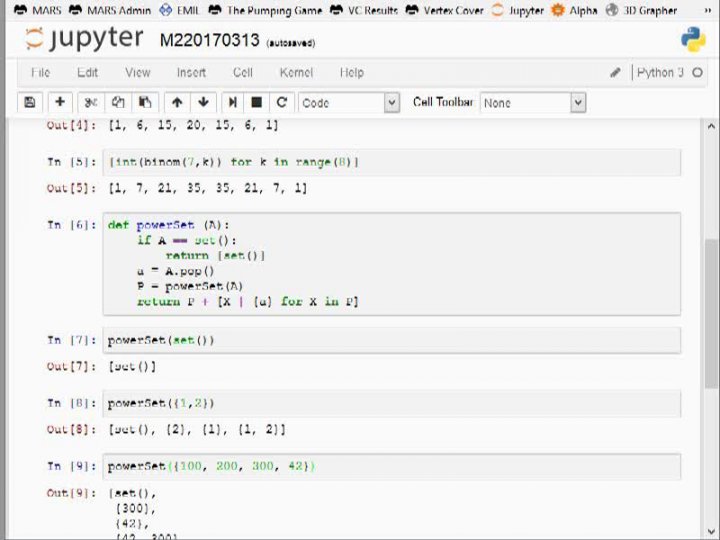Viewport: 720px width, 540px height.
Task: Move selected cell down arrow
Action: pyautogui.click(x=203, y=102)
